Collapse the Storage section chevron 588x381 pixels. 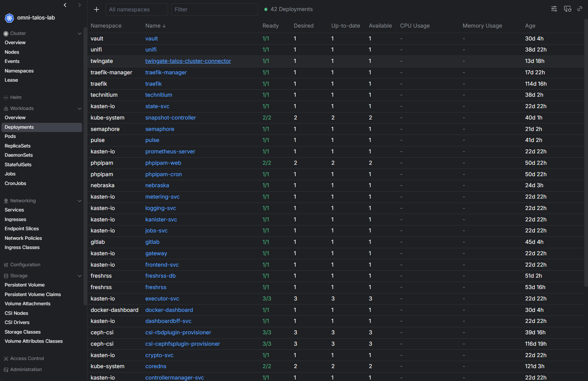pos(79,276)
